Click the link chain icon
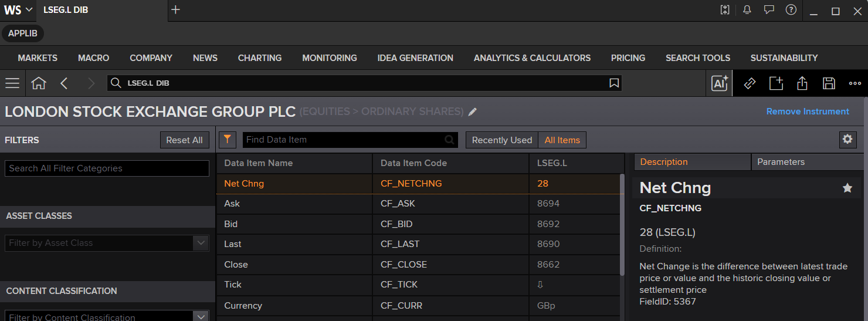Screen dimensions: 868x321 pos(750,83)
